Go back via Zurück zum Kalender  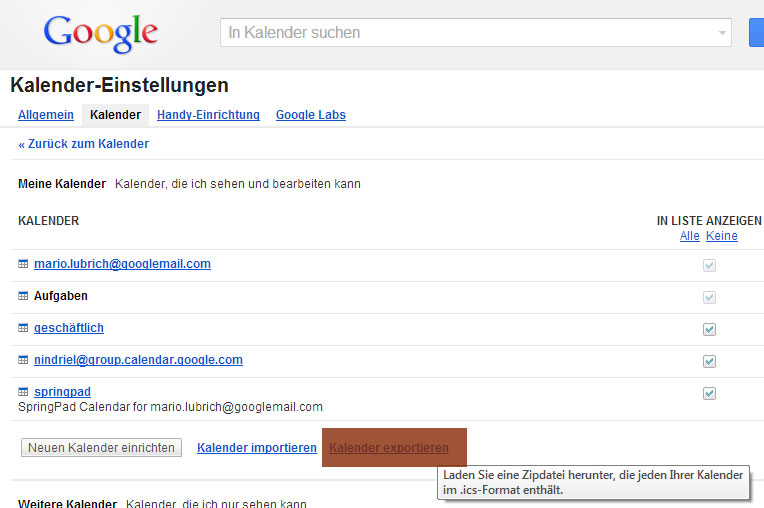[x=84, y=144]
